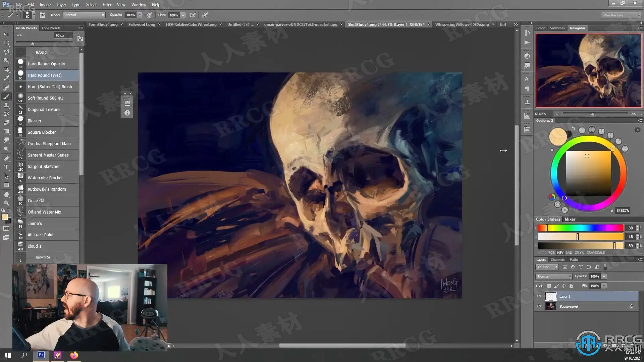This screenshot has height=362, width=644.
Task: Select the Crop tool
Action: point(6,69)
